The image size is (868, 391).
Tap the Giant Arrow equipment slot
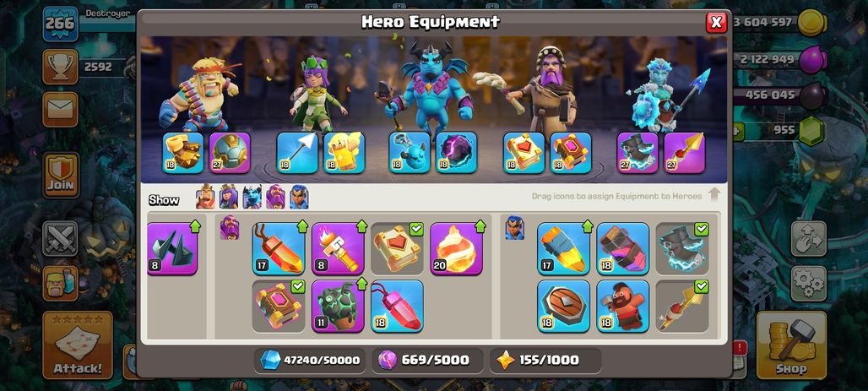tap(297, 153)
